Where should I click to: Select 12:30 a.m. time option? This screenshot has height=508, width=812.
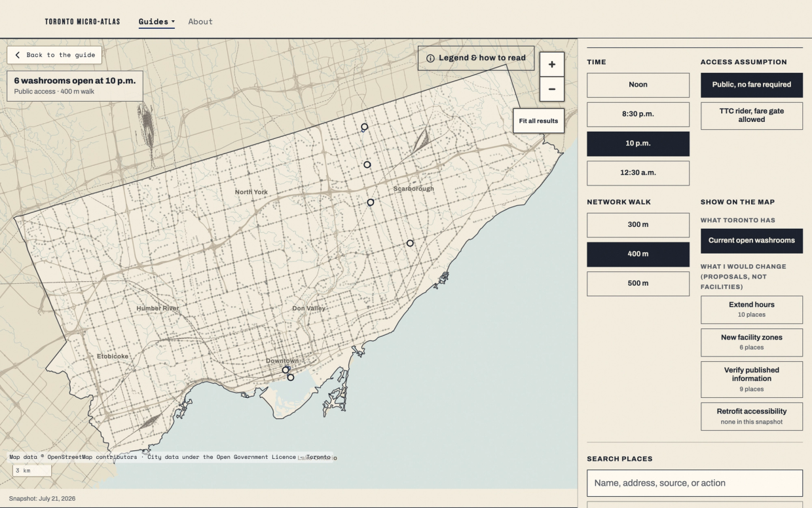638,173
